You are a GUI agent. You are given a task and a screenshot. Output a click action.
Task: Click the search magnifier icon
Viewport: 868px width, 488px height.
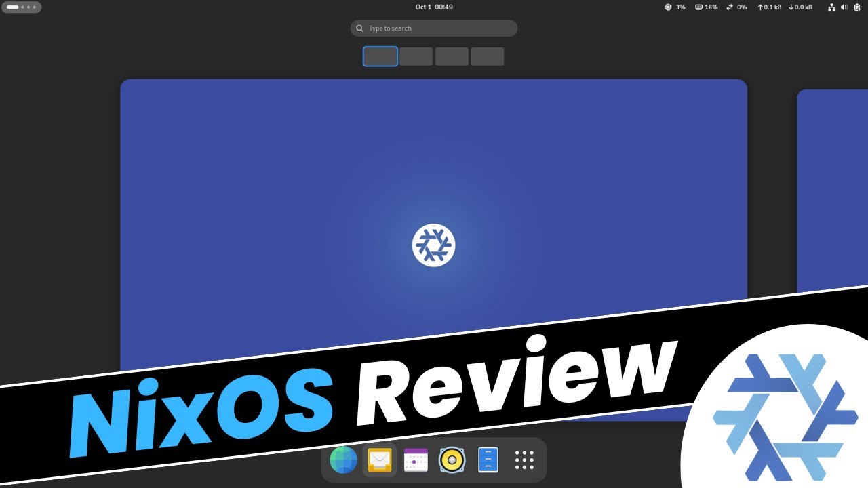360,28
